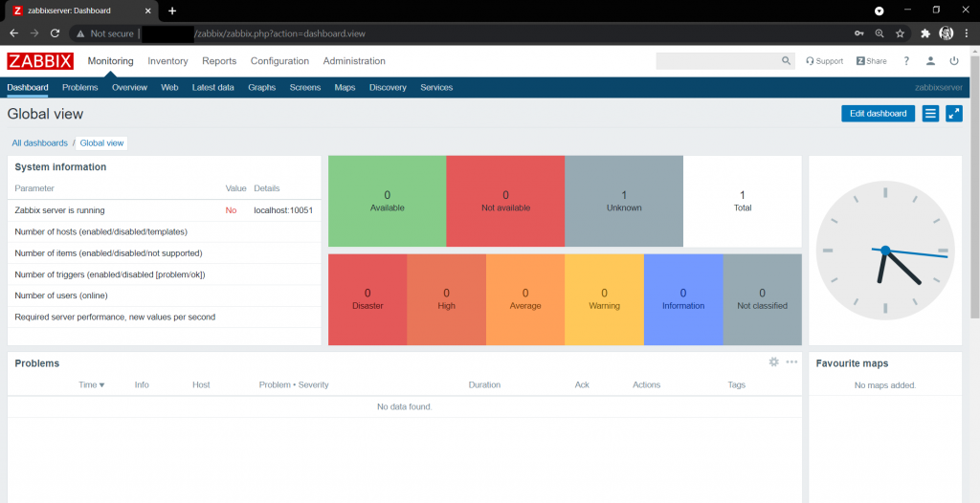Viewport: 980px width, 503px height.
Task: Open the browser zoom icon
Action: (880, 33)
